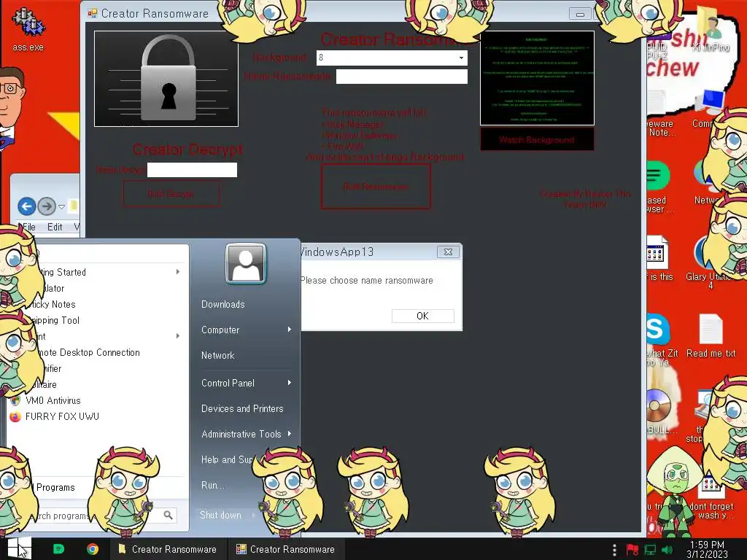Screen dimensions: 747x560
Task: Click the user account picture in Start menu
Action: [245, 263]
